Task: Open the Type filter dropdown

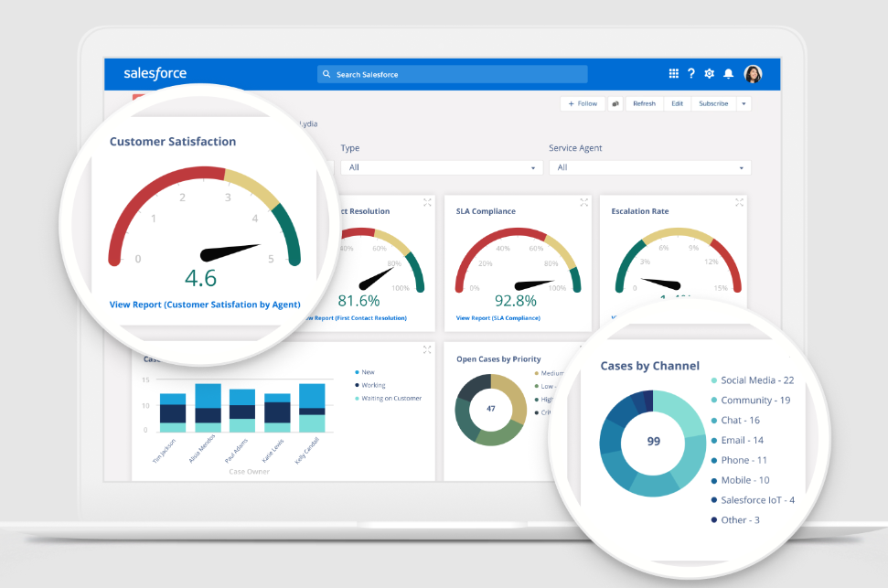Action: click(441, 167)
